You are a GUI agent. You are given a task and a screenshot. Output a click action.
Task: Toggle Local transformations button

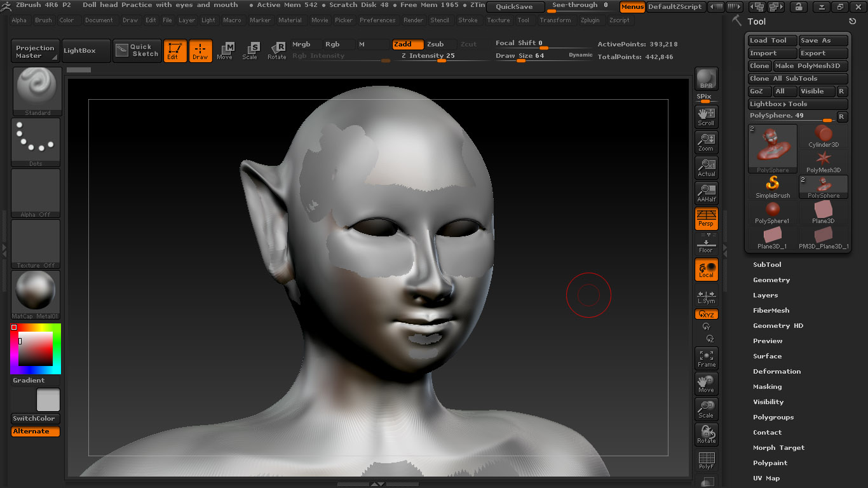(x=707, y=269)
